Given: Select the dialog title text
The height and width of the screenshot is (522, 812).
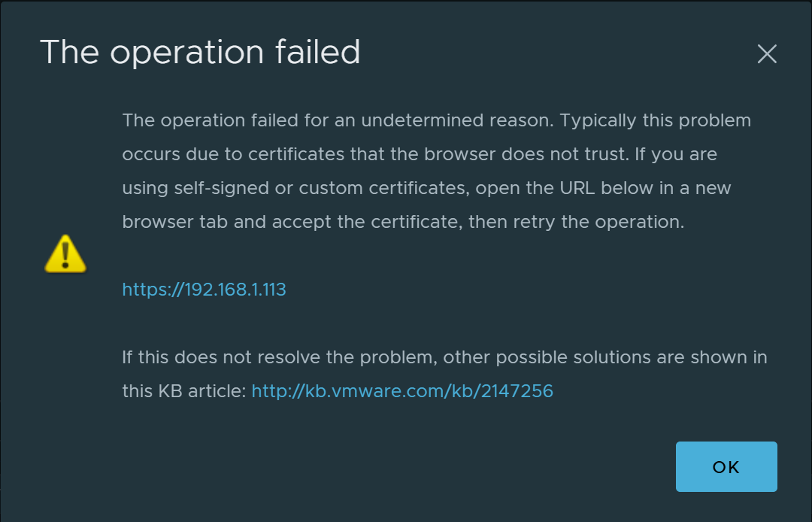Looking at the screenshot, I should point(200,52).
